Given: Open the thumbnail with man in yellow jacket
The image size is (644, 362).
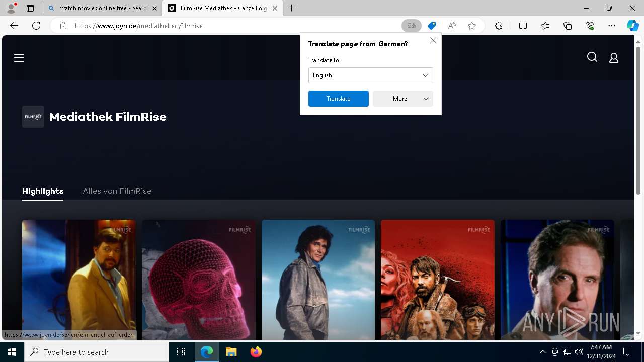Looking at the screenshot, I should coord(79,280).
